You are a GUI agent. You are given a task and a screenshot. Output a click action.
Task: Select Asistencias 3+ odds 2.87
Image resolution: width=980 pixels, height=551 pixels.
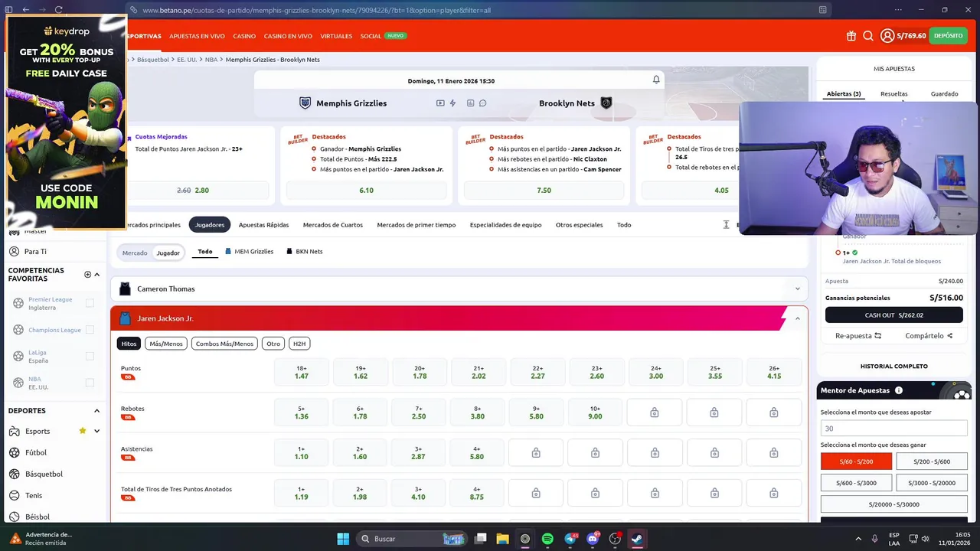point(420,453)
